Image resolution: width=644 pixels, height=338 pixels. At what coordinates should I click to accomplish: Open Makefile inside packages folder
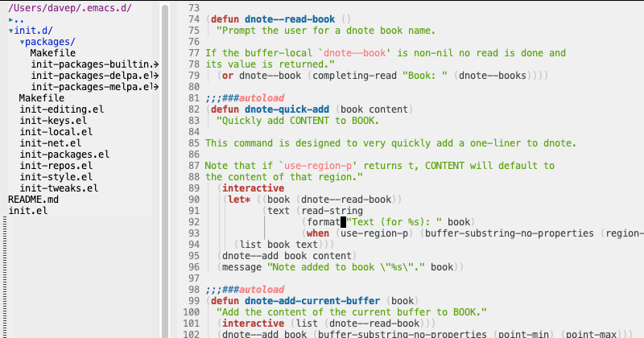pos(53,53)
